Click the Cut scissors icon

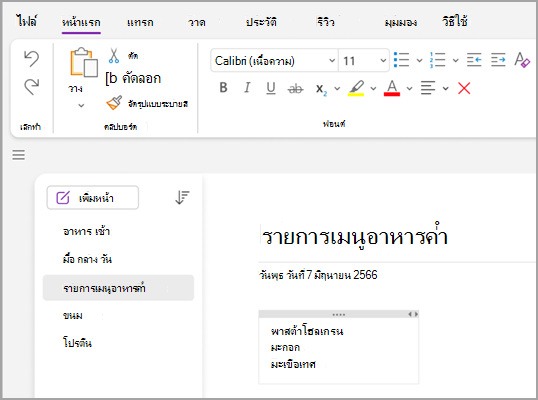pyautogui.click(x=114, y=56)
